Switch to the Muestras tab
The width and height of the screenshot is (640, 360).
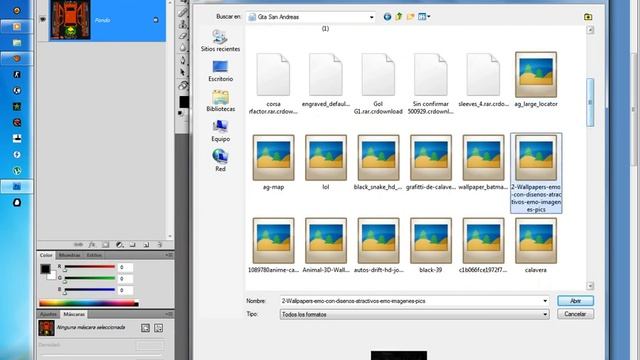(69, 255)
